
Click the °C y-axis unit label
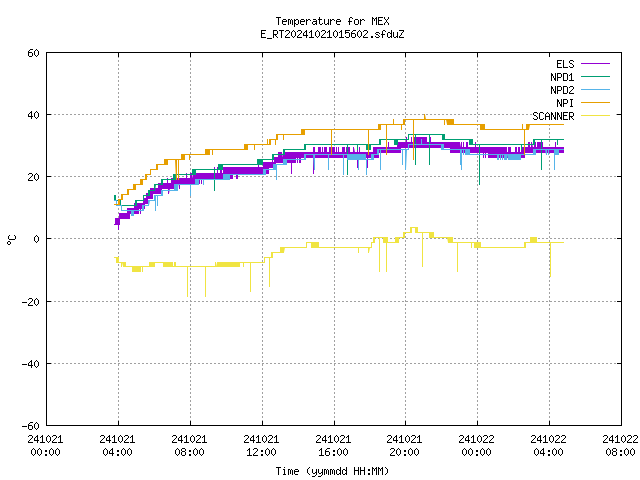pos(12,240)
